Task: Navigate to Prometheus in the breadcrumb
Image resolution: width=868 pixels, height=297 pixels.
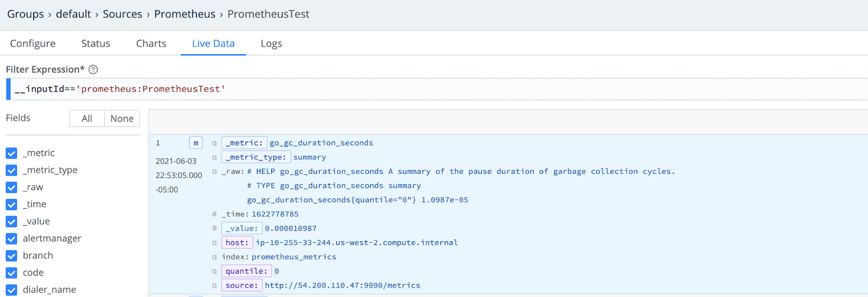Action: pos(184,14)
